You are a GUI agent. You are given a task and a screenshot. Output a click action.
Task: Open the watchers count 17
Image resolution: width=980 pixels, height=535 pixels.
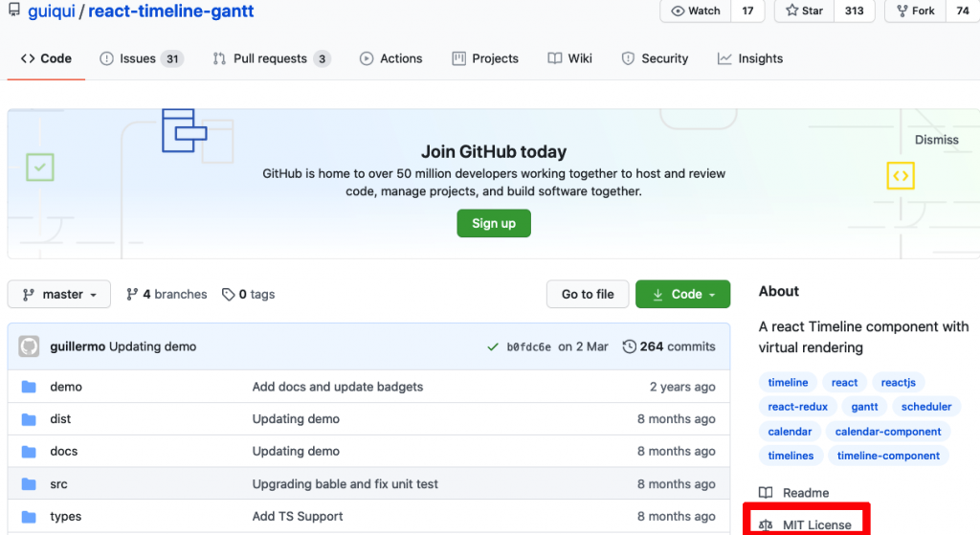747,11
